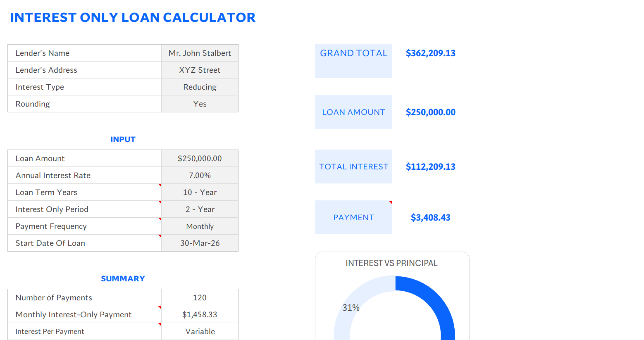Click the Loan Term Years label
The height and width of the screenshot is (340, 644).
pos(84,192)
